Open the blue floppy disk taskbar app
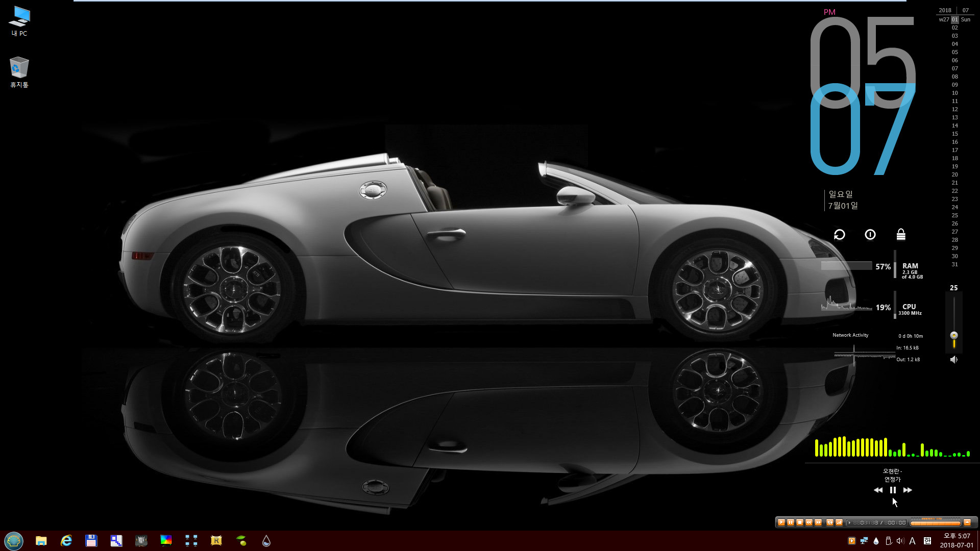 coord(91,541)
